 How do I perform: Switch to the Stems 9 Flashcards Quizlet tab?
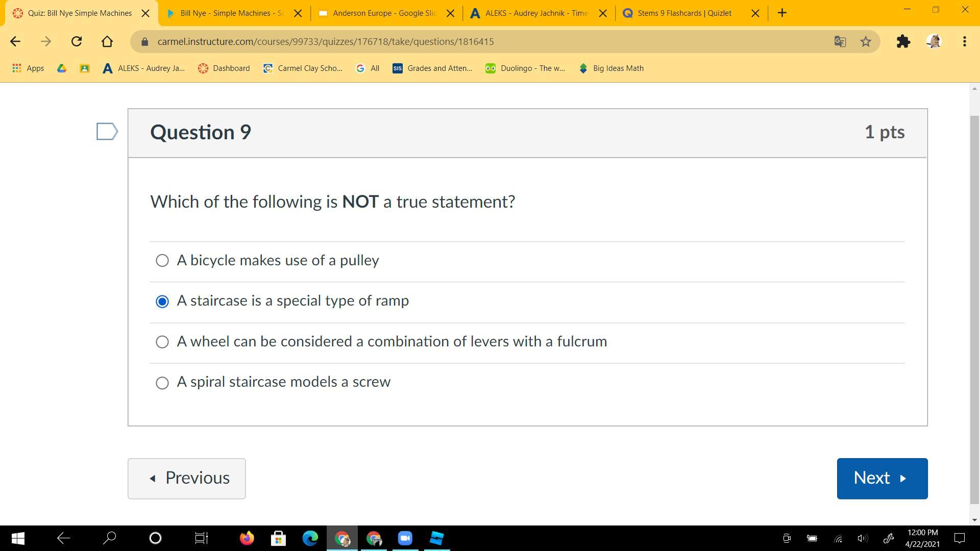tap(684, 13)
